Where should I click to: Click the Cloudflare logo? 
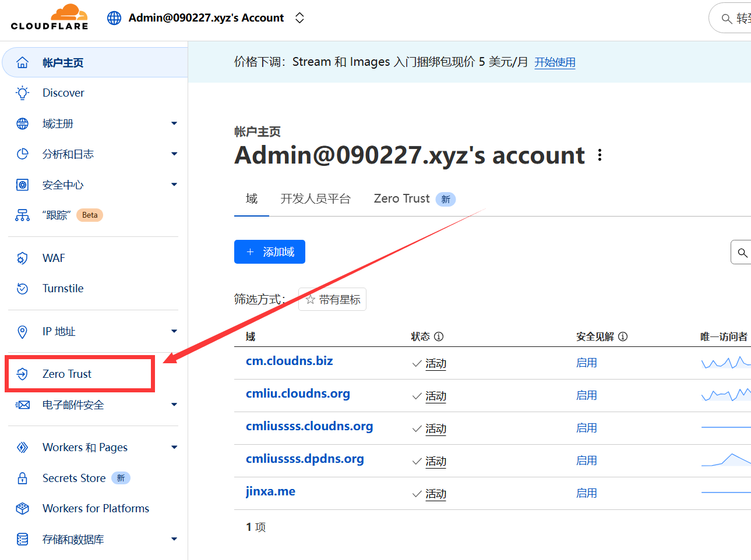[x=50, y=17]
